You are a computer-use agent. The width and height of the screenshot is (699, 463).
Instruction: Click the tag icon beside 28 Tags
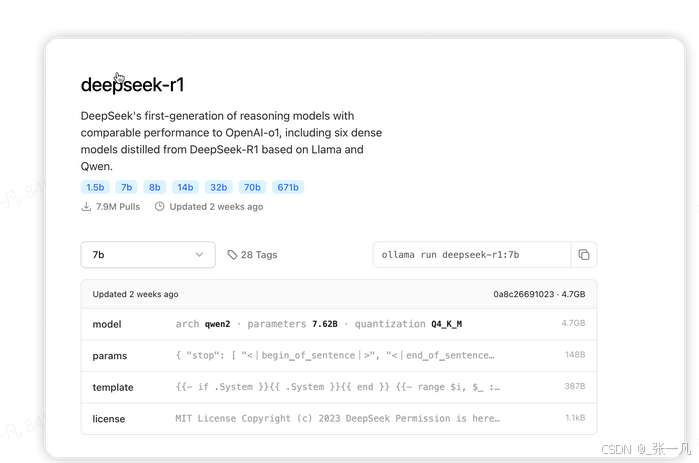(232, 254)
